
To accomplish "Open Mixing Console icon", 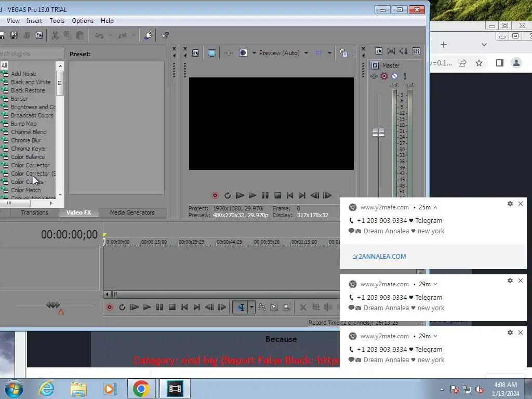I will point(416,51).
